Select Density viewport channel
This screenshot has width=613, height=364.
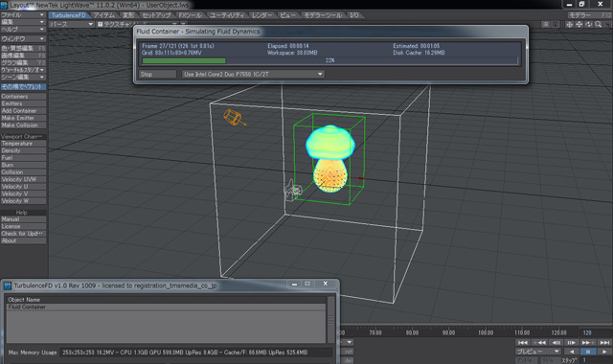point(23,150)
